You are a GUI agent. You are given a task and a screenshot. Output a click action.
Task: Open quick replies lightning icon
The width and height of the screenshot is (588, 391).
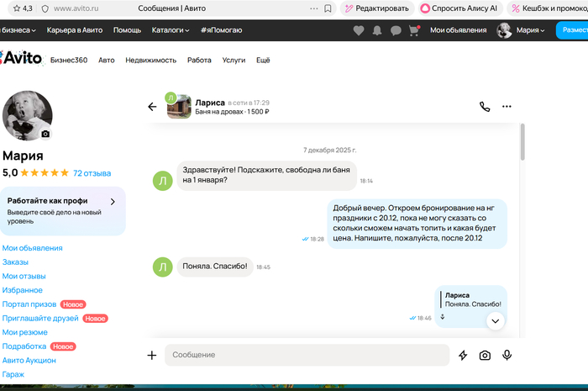(463, 356)
